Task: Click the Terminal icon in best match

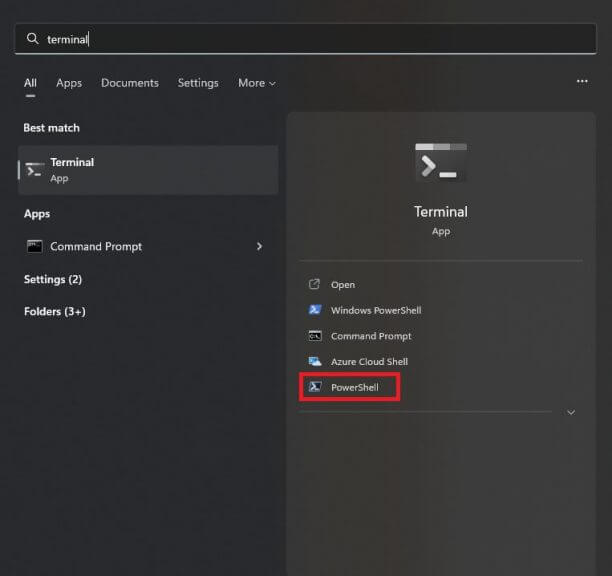Action: tap(34, 170)
